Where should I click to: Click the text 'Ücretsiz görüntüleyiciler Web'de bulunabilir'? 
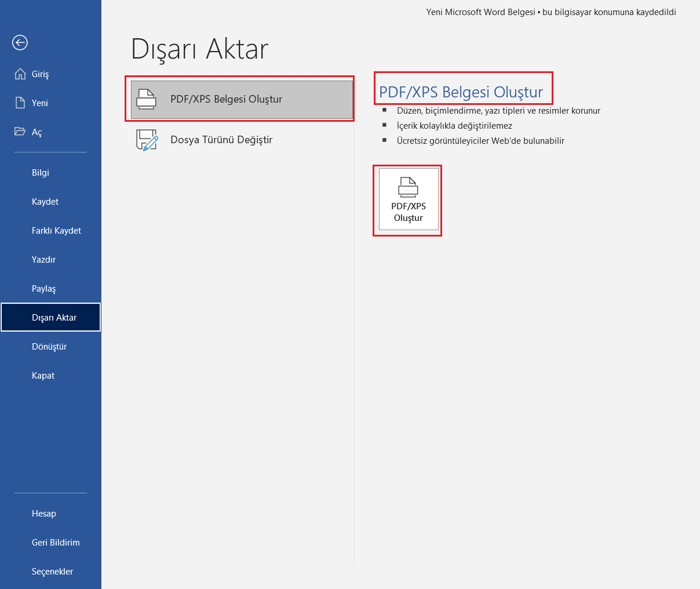[480, 141]
